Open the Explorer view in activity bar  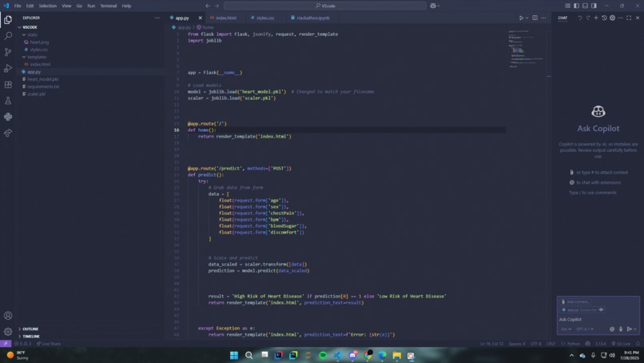[8, 20]
